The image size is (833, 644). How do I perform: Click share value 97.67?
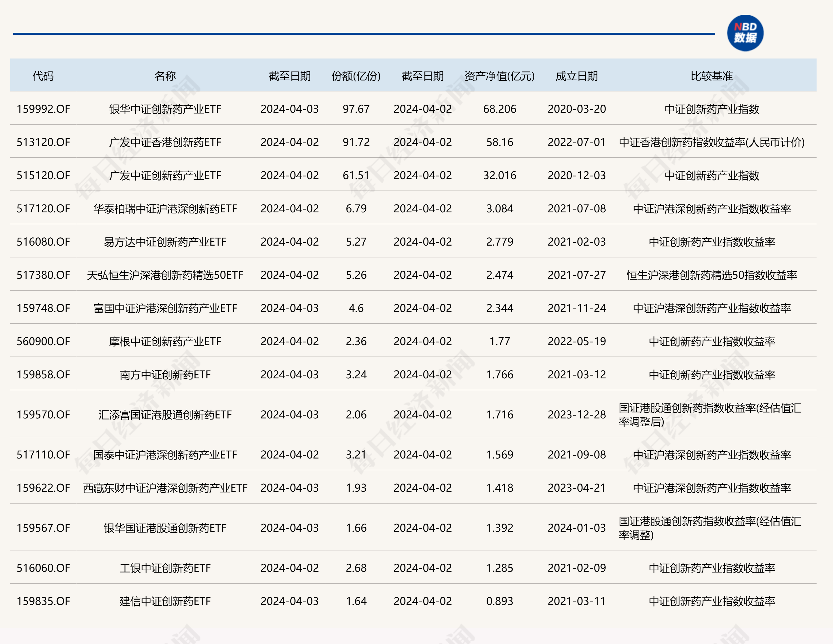coord(356,109)
